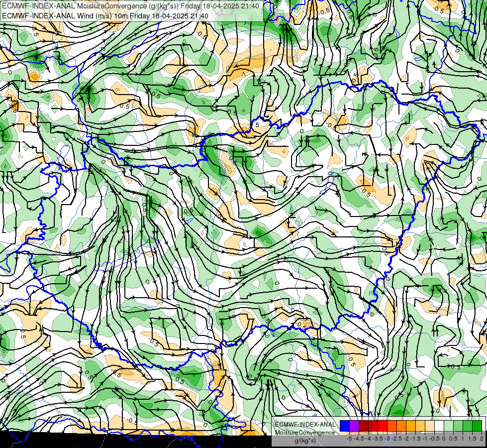Click the orange-red swatch (-3 to -2.5)
Viewport: 487px width, 448px height.
click(392, 426)
